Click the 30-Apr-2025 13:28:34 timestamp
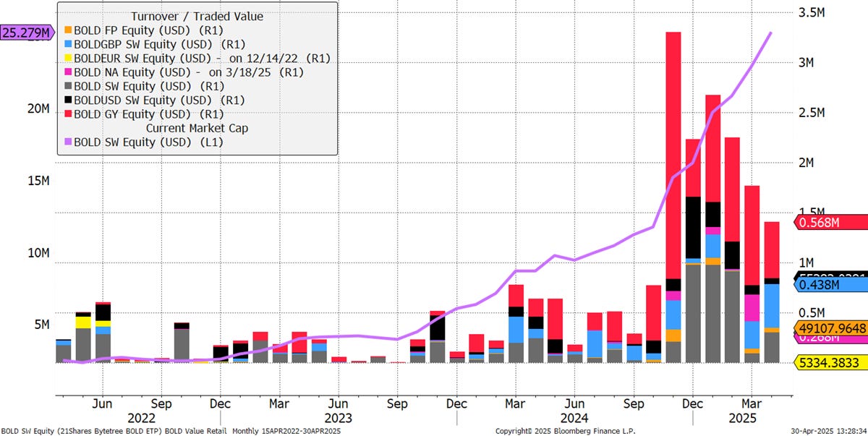 [x=829, y=431]
